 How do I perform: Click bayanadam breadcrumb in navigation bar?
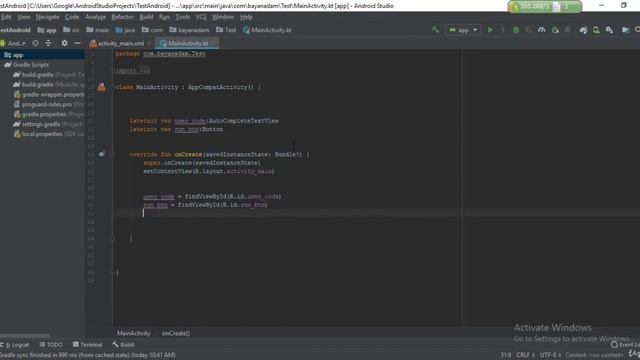(189, 30)
